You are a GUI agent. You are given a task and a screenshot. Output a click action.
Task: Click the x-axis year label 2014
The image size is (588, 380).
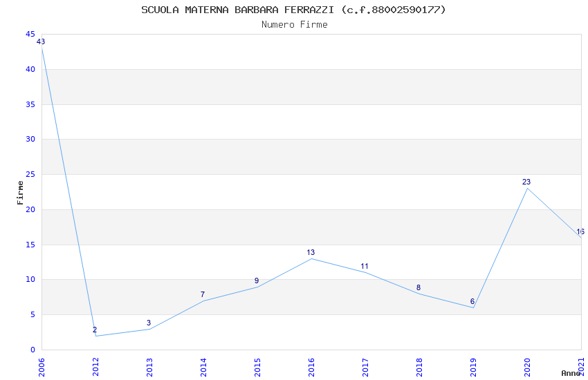click(203, 367)
